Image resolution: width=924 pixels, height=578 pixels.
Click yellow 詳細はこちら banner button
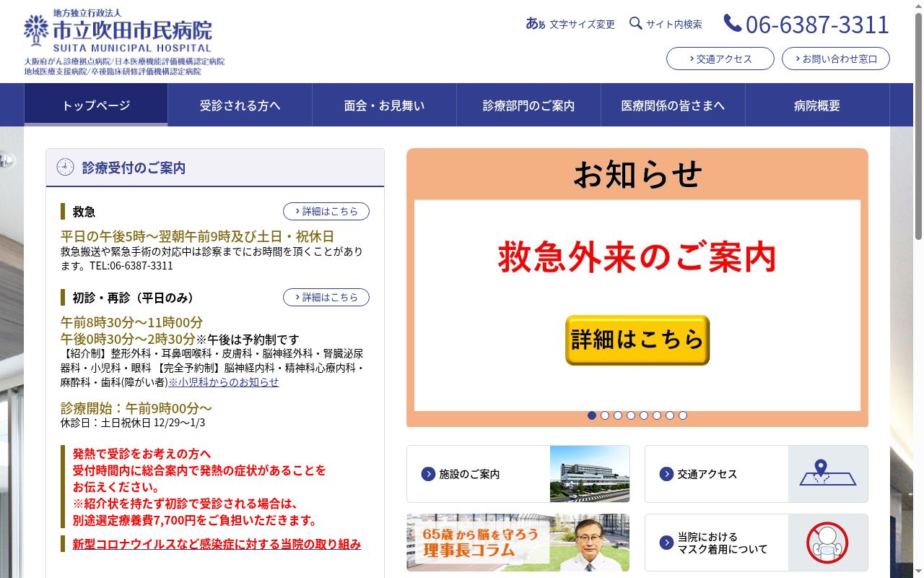637,340
